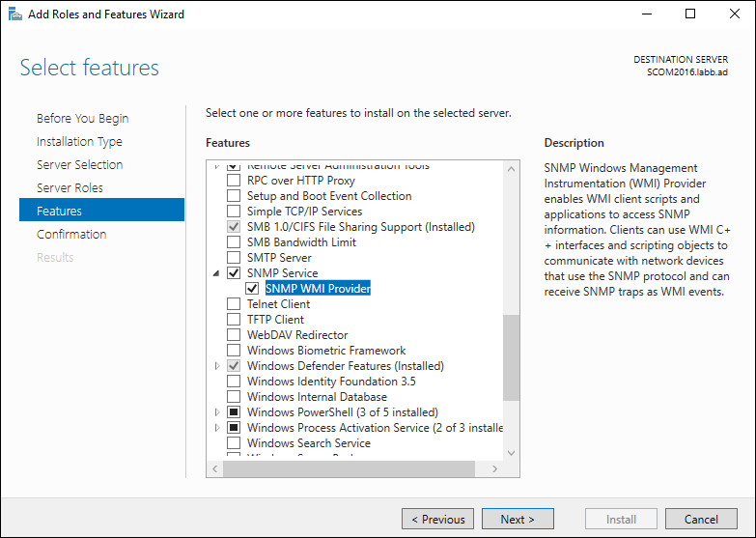Click the horizontal scroll right arrow

coord(494,469)
